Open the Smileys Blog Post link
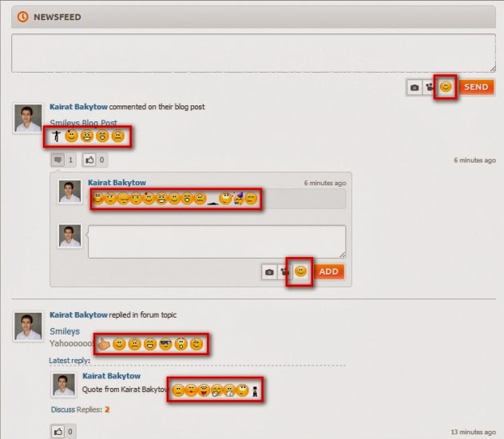The height and width of the screenshot is (439, 504). [83, 123]
